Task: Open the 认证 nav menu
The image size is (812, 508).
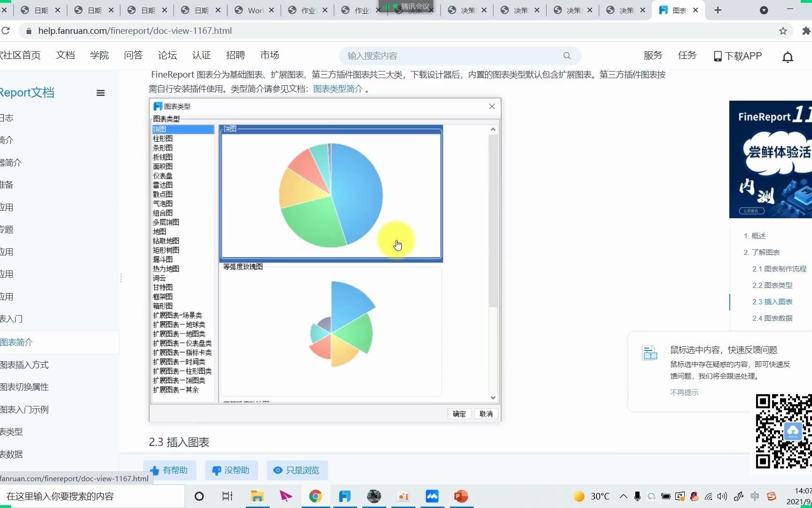Action: [x=202, y=55]
